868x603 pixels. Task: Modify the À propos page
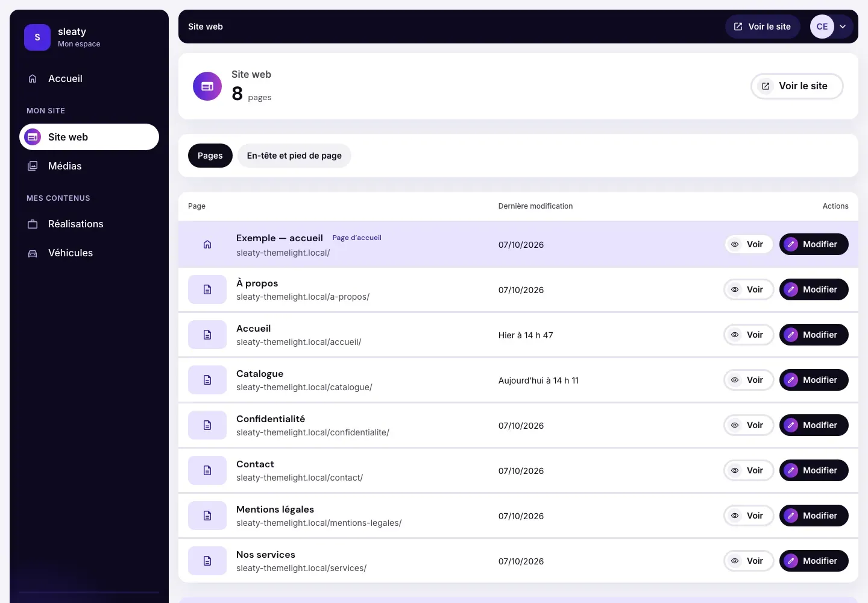tap(814, 289)
